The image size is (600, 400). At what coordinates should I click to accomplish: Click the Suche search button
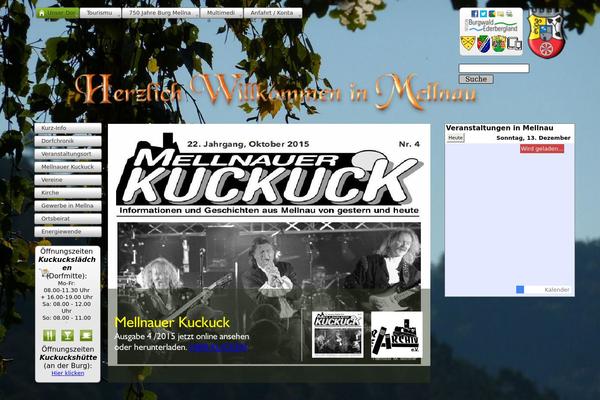coord(476,79)
